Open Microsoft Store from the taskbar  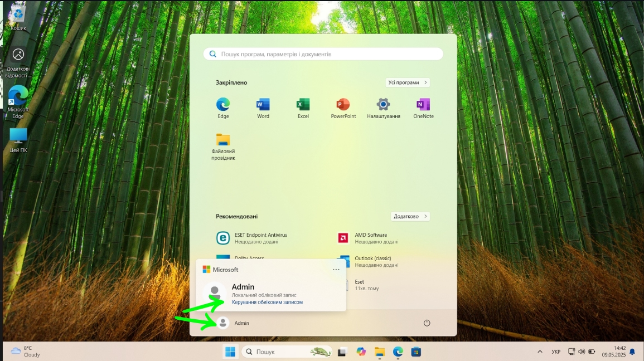415,352
